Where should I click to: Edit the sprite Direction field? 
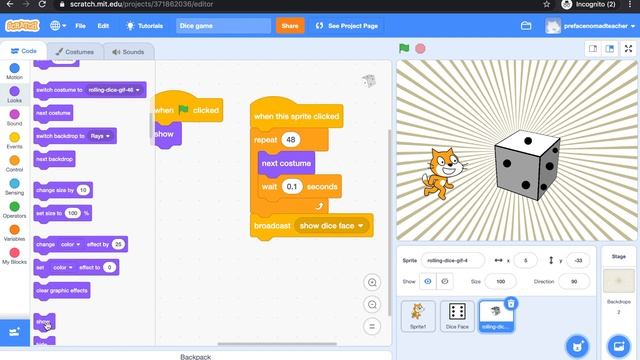click(574, 282)
